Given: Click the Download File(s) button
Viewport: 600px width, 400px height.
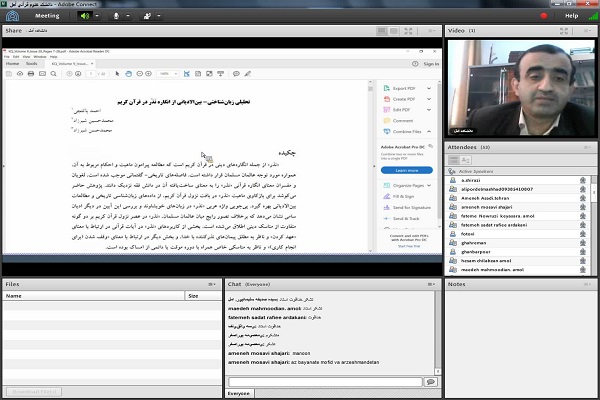Looking at the screenshot, I should [34, 392].
